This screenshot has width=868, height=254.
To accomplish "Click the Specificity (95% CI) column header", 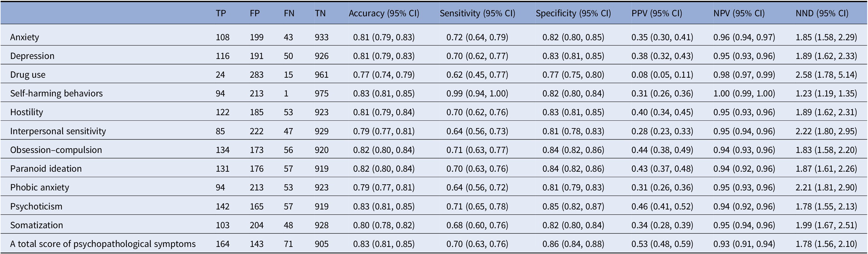I will [573, 14].
